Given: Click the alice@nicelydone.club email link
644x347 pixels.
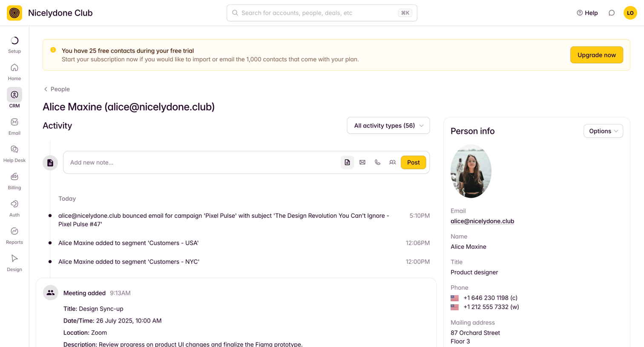Looking at the screenshot, I should coord(482,221).
